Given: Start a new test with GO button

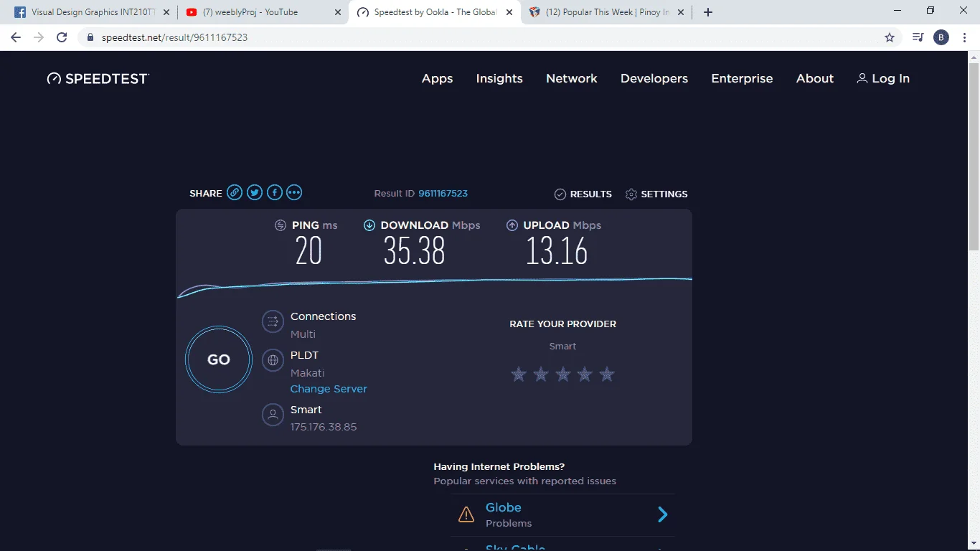Looking at the screenshot, I should pos(219,360).
